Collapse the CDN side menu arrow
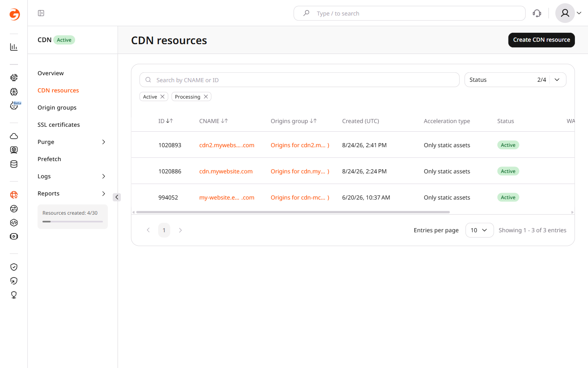The width and height of the screenshot is (588, 368). click(117, 197)
